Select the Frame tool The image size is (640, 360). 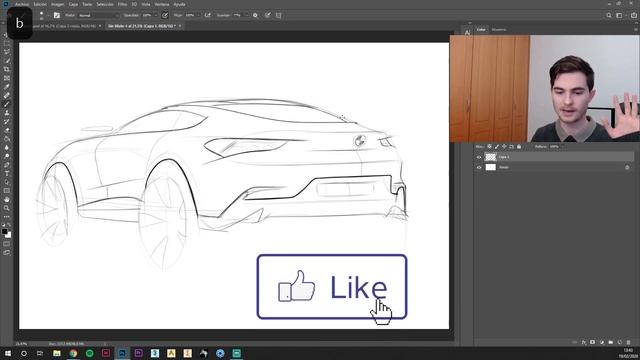click(7, 78)
